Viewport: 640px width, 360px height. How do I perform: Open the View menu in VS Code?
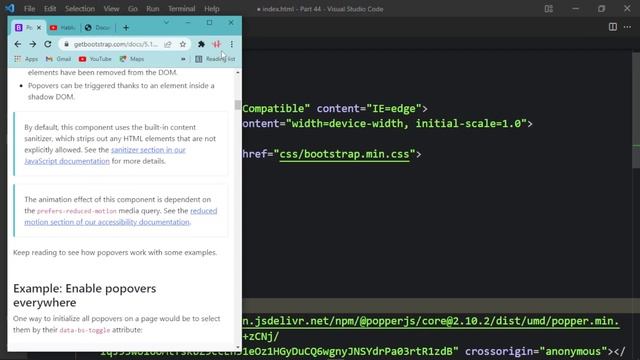(111, 9)
